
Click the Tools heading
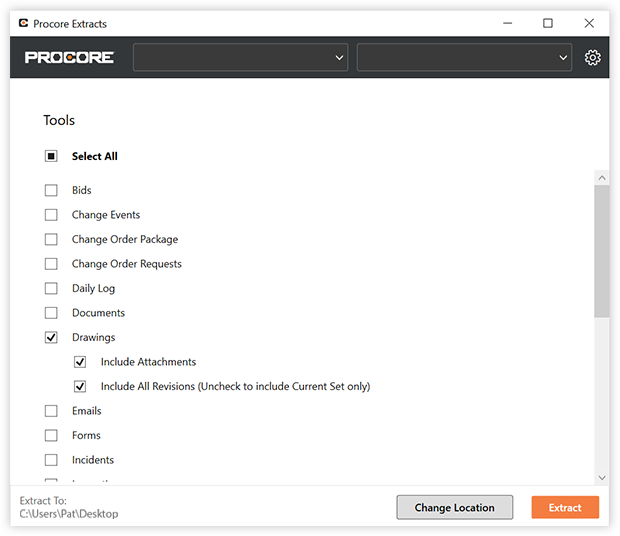(x=59, y=120)
